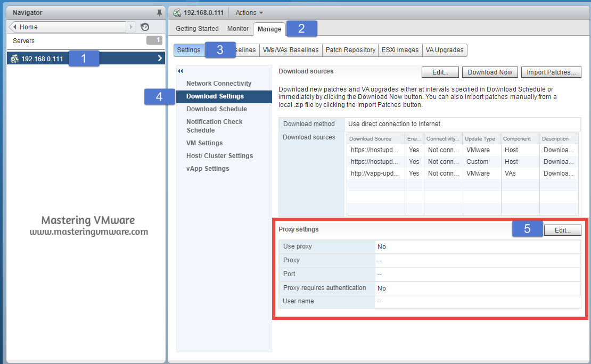
Task: Click the Download Now button
Action: click(x=490, y=72)
